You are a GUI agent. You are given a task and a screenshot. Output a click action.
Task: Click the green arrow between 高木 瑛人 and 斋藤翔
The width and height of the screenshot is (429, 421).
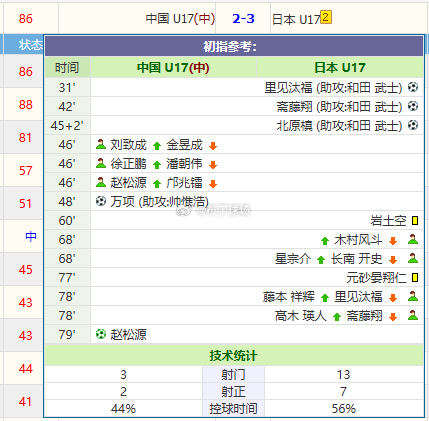point(337,317)
